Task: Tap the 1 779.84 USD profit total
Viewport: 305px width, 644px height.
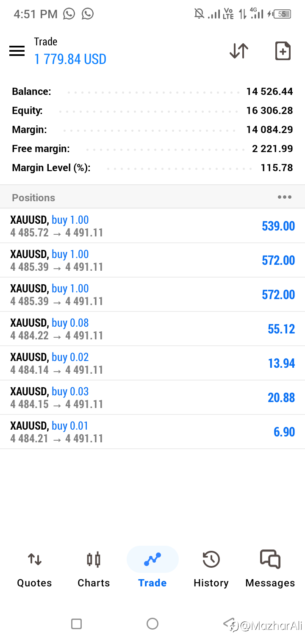Action: click(70, 59)
